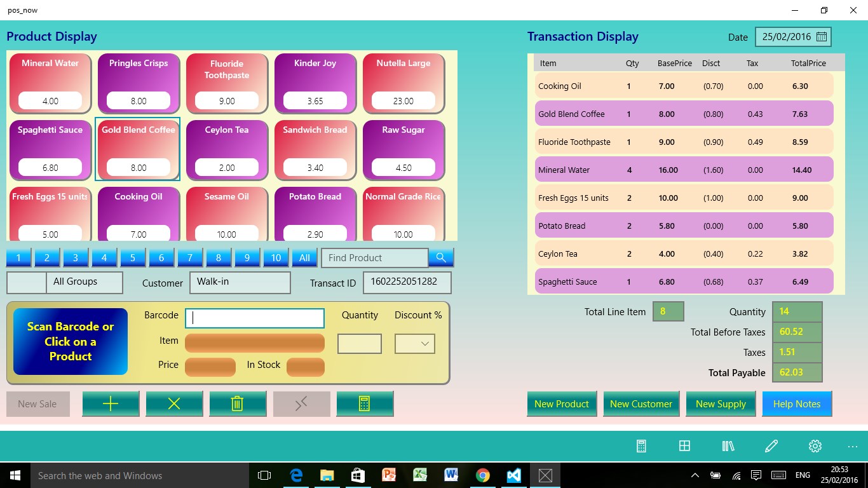
Task: Launch Google Chrome from the taskbar
Action: click(482, 475)
